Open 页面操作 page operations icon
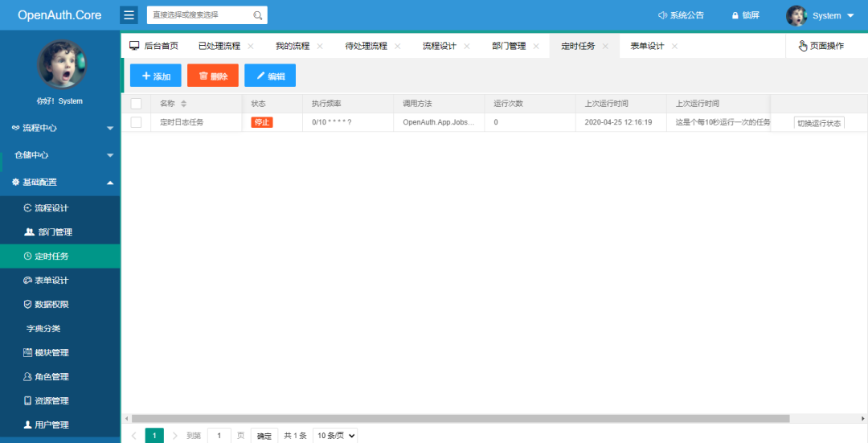Viewport: 868px width, 443px height. (x=803, y=46)
